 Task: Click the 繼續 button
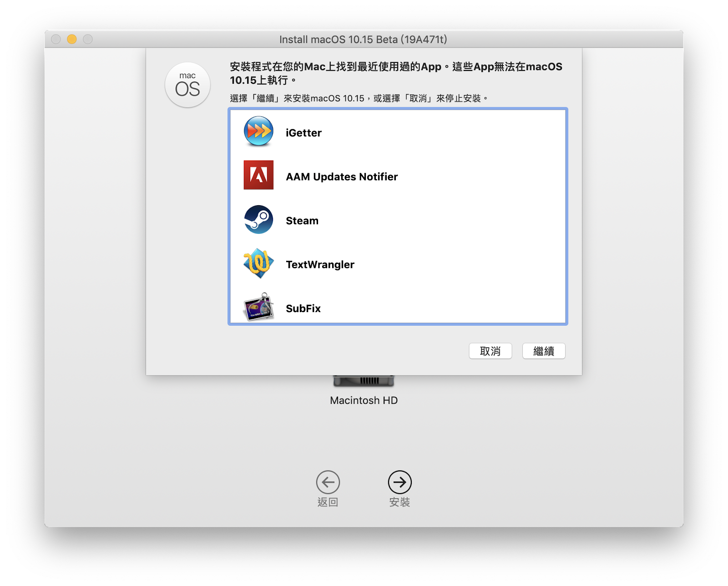(544, 351)
